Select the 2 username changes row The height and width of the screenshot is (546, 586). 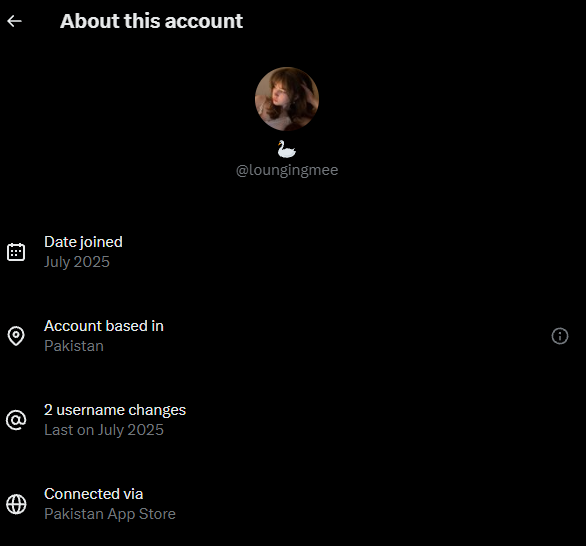coord(293,420)
